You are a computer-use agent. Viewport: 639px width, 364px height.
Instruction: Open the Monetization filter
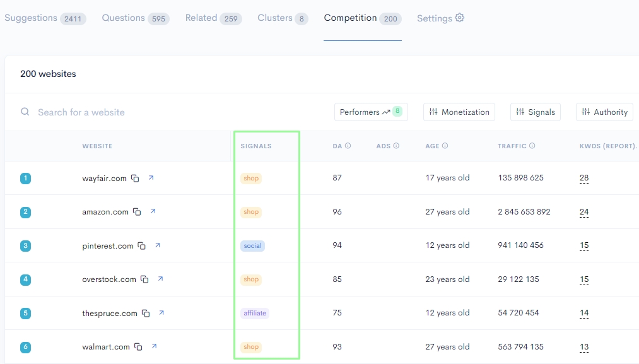[x=459, y=112]
